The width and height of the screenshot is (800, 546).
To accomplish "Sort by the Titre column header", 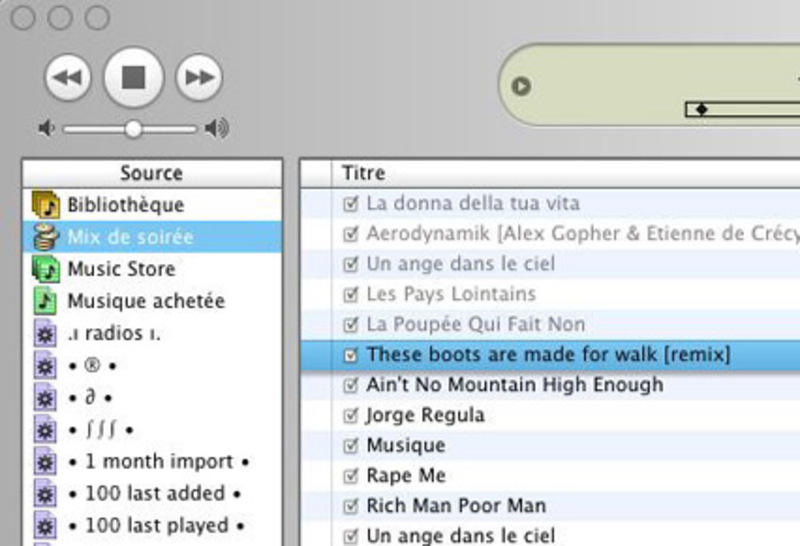I will point(565,173).
